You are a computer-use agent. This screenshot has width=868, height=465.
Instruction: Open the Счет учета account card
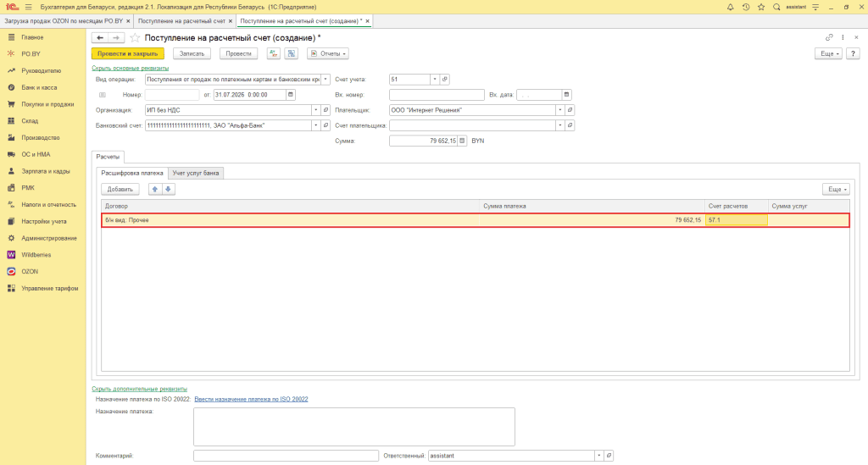(444, 79)
